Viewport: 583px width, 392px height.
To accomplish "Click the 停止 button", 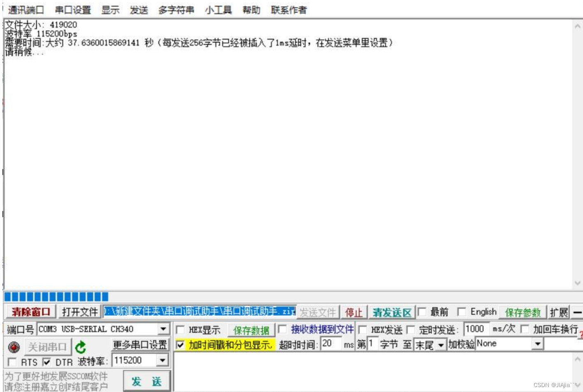I will pyautogui.click(x=354, y=313).
